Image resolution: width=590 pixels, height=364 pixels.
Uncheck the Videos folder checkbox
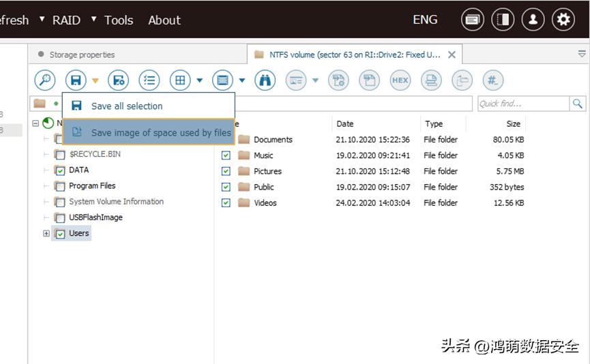[x=226, y=202]
